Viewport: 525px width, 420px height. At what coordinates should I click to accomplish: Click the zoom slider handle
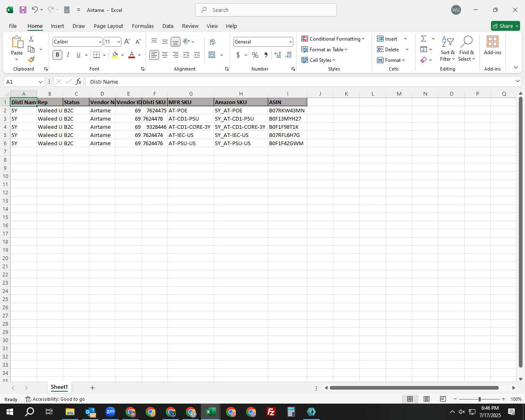(x=479, y=399)
